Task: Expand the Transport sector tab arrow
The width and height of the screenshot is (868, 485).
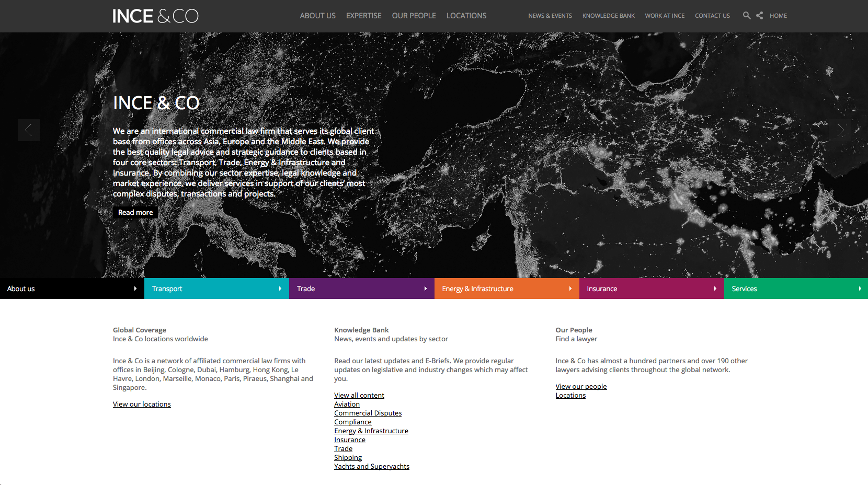Action: point(280,288)
